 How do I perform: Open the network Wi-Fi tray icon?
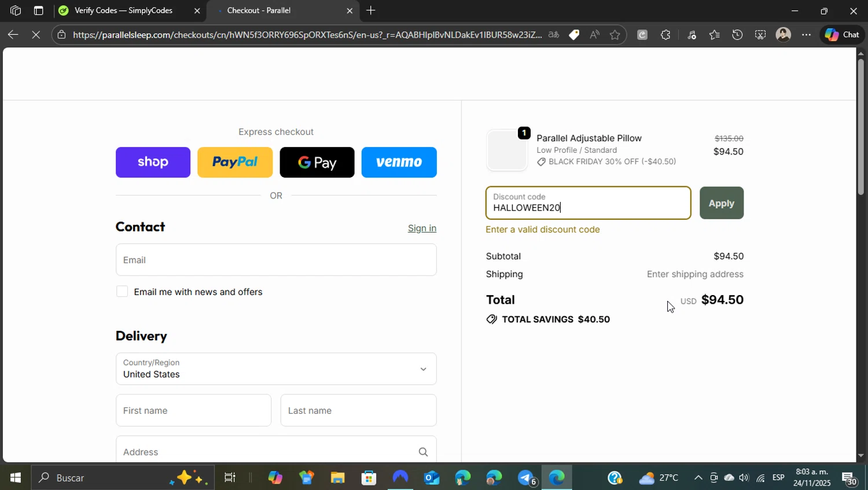pyautogui.click(x=760, y=478)
